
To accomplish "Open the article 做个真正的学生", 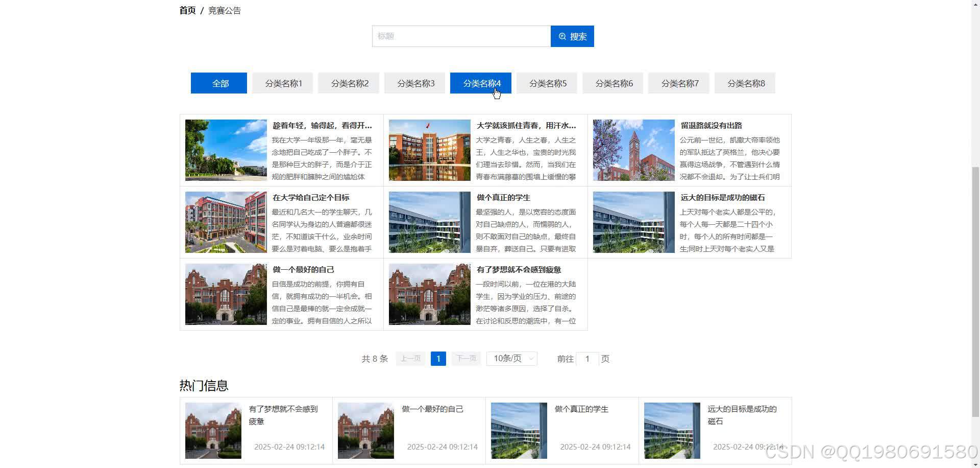I will click(x=503, y=197).
